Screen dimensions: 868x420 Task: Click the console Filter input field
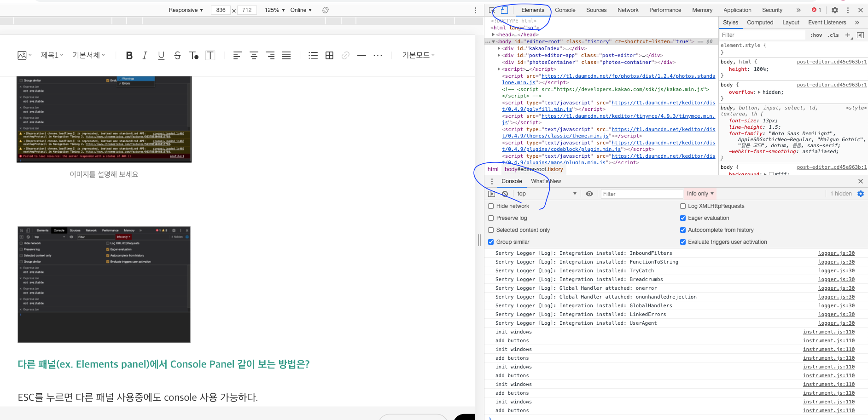tap(642, 194)
